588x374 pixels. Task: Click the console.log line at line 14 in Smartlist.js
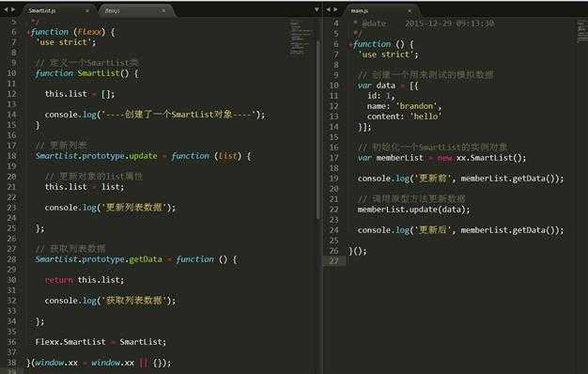tap(155, 115)
